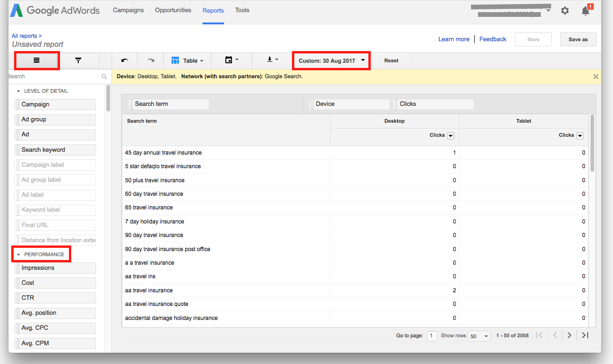Undo the last report change
The height and width of the screenshot is (364, 613).
[124, 60]
